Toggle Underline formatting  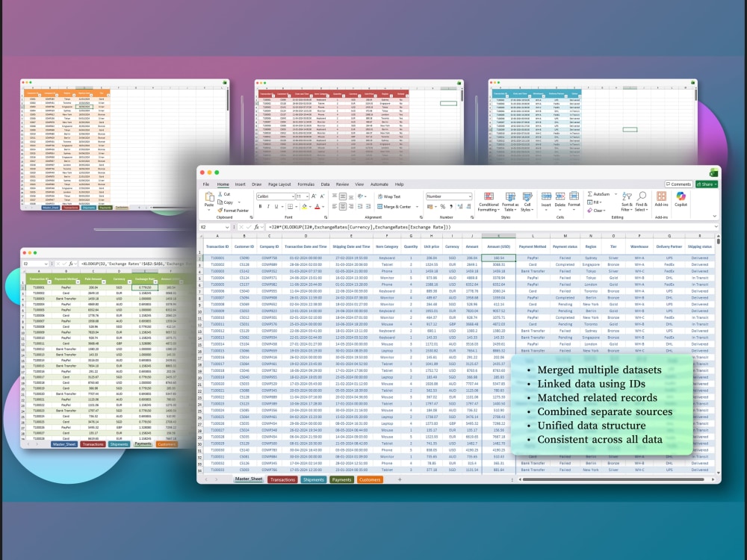276,207
